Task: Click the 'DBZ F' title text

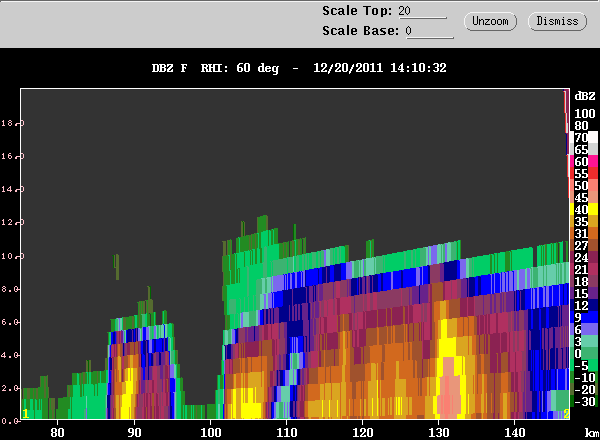Action: click(x=170, y=68)
